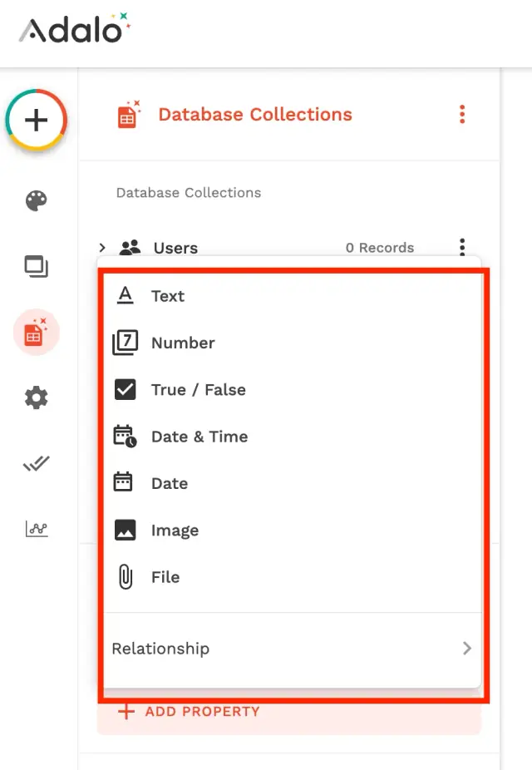The height and width of the screenshot is (770, 532).
Task: Open the Relationship submenu arrow
Action: [467, 649]
